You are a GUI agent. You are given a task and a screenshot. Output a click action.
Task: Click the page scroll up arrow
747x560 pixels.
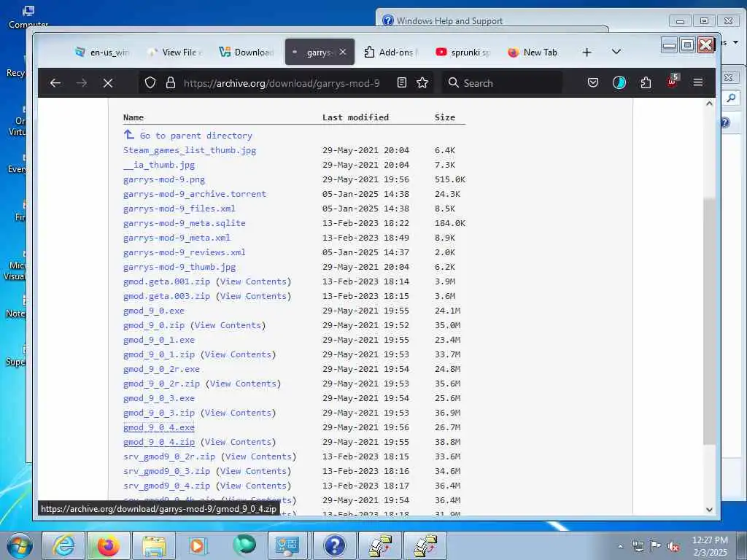pyautogui.click(x=709, y=104)
